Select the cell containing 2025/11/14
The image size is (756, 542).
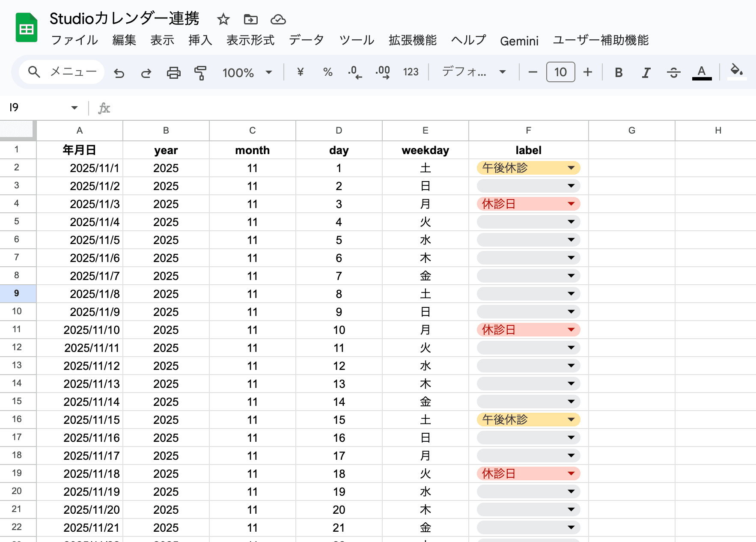click(x=80, y=402)
